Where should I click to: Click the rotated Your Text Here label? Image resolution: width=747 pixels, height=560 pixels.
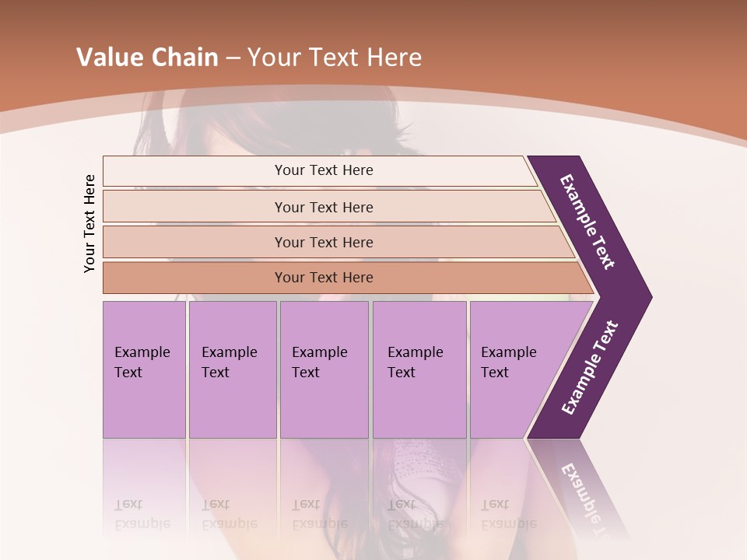[x=89, y=223]
